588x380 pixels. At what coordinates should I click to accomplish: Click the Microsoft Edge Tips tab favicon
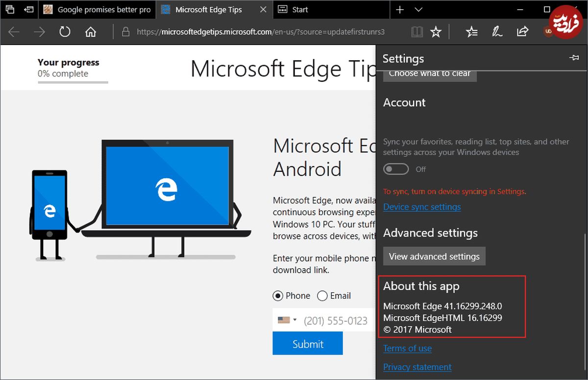coord(166,9)
